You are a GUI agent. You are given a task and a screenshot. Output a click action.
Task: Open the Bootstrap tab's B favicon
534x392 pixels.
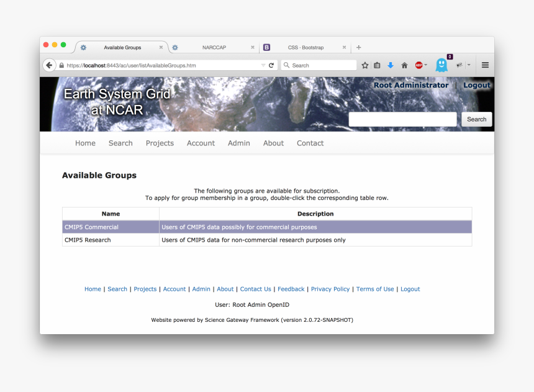click(266, 47)
